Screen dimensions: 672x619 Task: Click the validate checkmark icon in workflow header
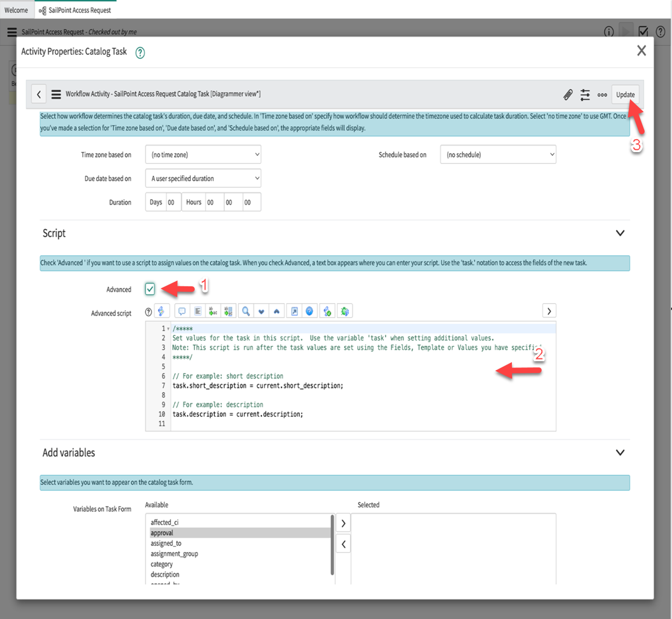[x=643, y=32]
